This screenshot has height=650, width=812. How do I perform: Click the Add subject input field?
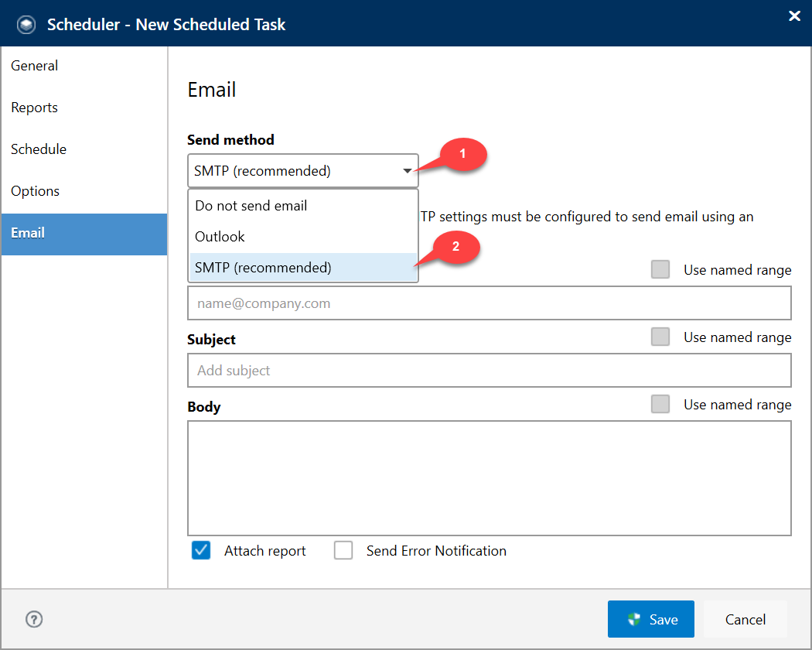[489, 370]
